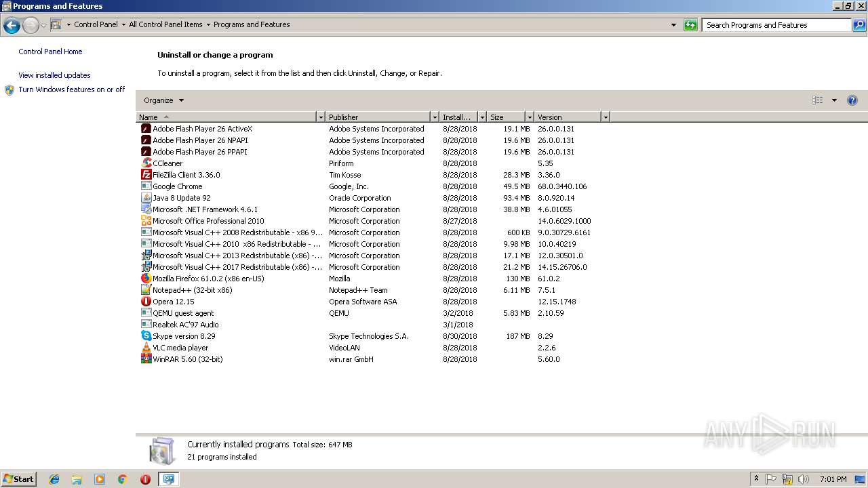Click the taskbar clock showing 7:01 PM
This screenshot has height=488, width=868.
pos(833,479)
